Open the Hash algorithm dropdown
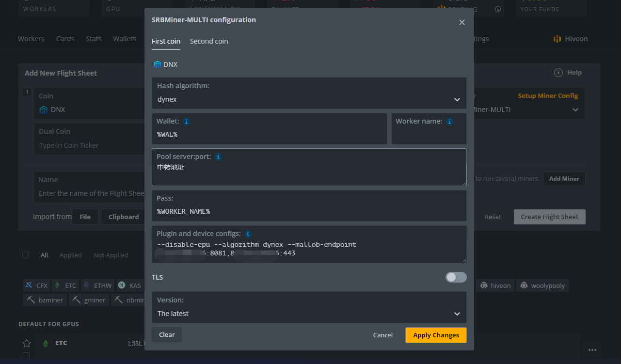Image resolution: width=621 pixels, height=364 pixels. click(x=309, y=93)
